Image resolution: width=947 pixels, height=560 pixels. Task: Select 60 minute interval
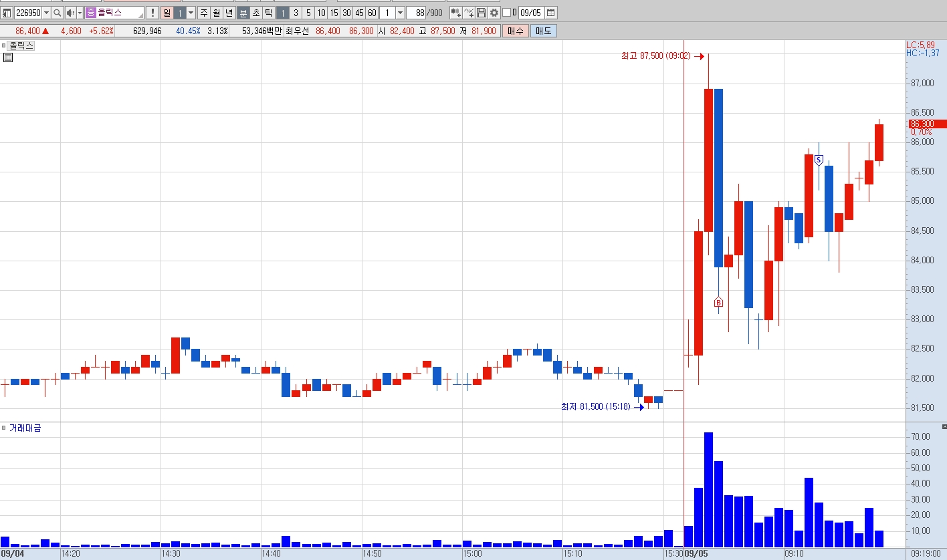click(x=372, y=13)
